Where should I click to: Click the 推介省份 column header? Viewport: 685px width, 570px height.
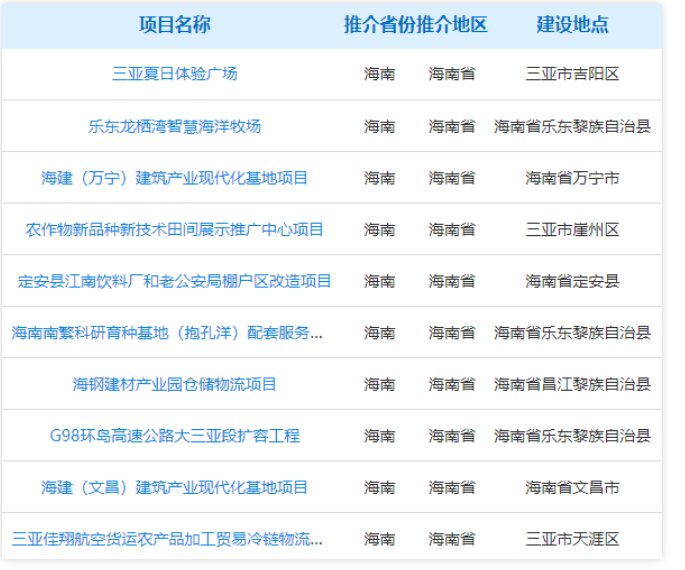coord(380,24)
